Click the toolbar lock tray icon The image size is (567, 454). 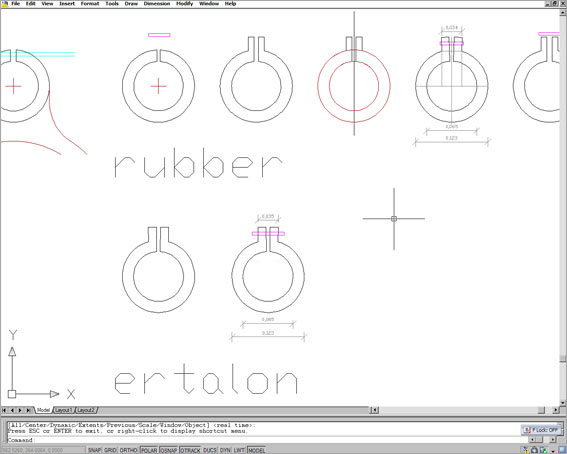pyautogui.click(x=534, y=450)
